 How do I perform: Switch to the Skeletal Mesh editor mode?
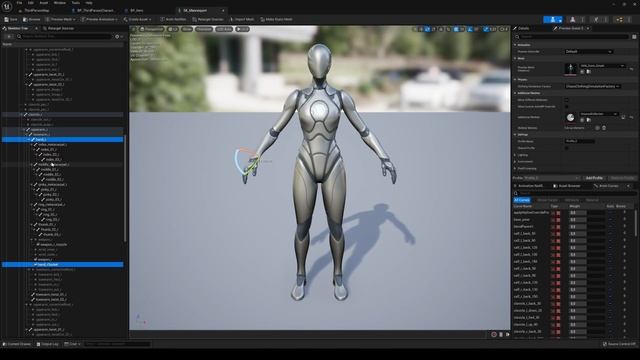[x=573, y=19]
